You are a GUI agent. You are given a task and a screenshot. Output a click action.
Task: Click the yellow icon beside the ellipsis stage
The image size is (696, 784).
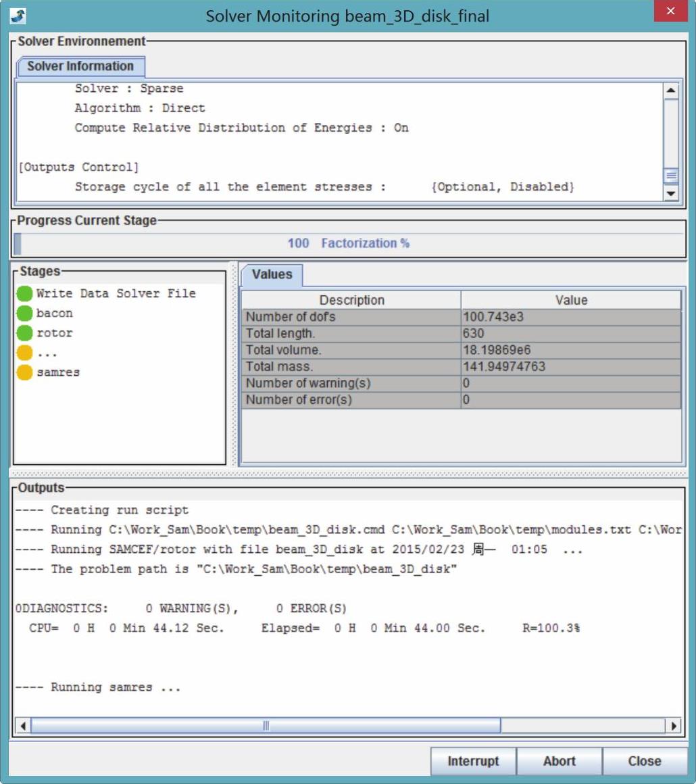point(25,352)
